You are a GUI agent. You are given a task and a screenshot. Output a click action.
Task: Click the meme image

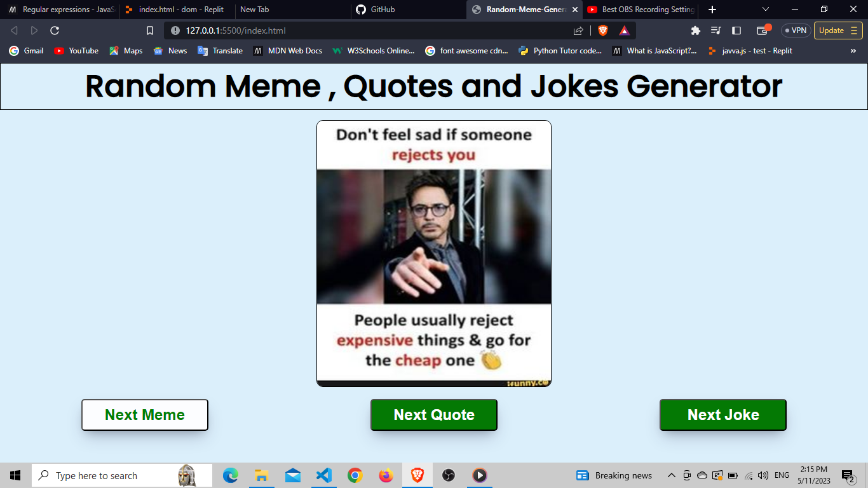pyautogui.click(x=434, y=254)
